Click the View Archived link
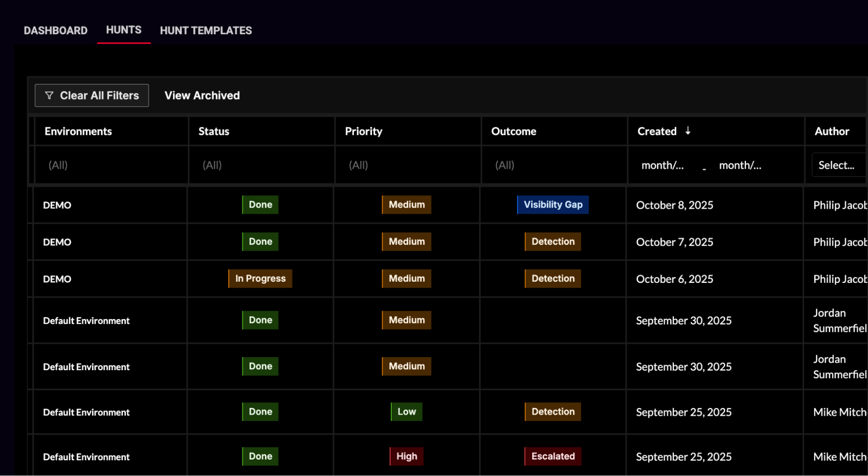The image size is (868, 476). pos(202,95)
